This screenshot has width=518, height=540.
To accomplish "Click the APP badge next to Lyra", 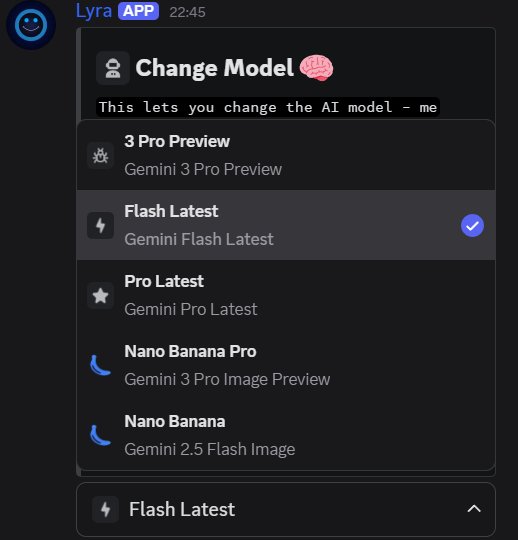I will click(x=138, y=11).
